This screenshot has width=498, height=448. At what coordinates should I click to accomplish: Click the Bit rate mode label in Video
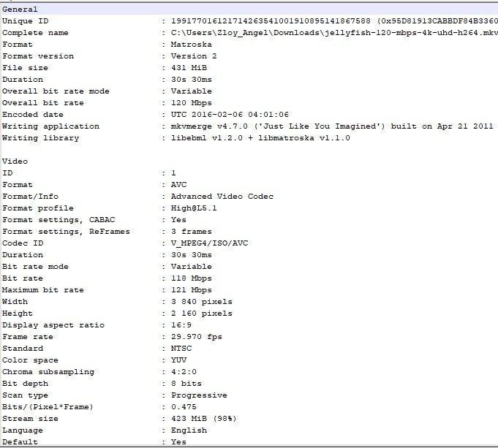coord(35,267)
